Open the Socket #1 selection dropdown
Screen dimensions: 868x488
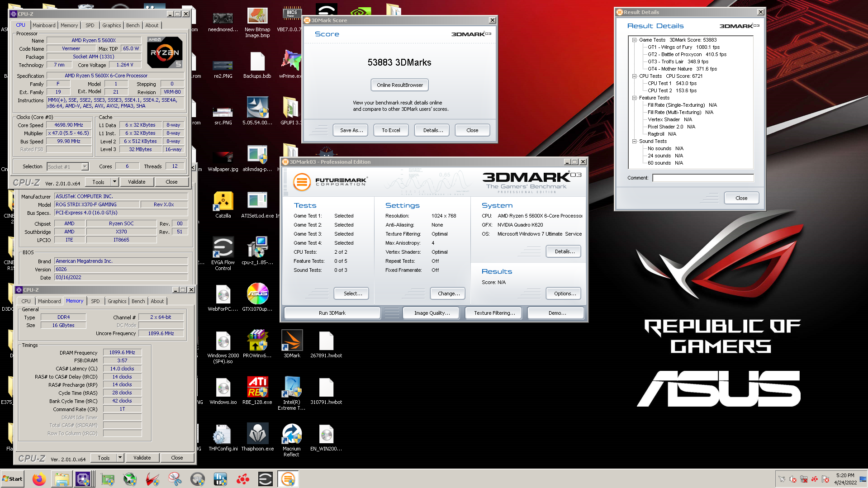85,166
